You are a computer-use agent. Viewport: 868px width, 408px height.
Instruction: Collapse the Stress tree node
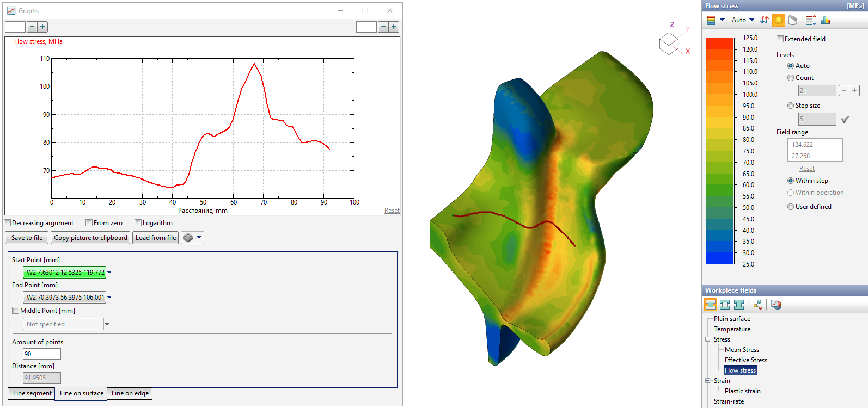(708, 339)
